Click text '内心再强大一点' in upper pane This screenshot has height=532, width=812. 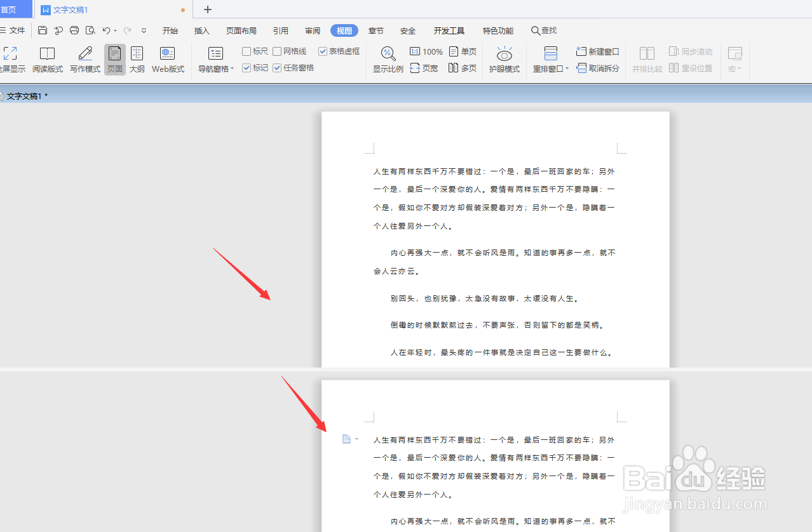[420, 253]
